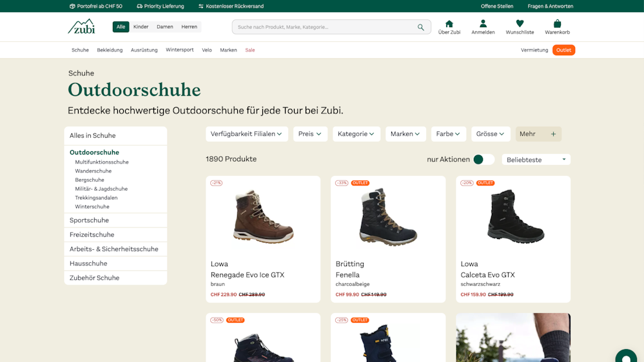
Task: Open the Wintersport menu
Action: pos(179,50)
